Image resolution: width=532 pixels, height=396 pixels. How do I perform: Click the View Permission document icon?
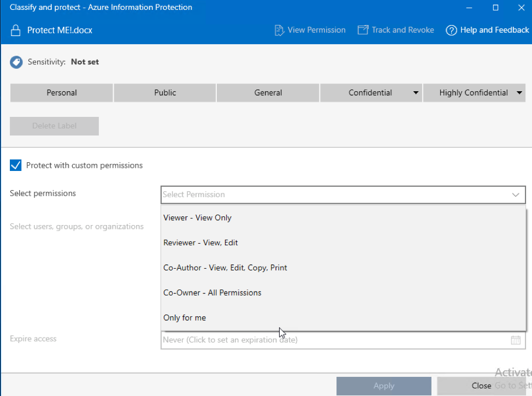279,30
